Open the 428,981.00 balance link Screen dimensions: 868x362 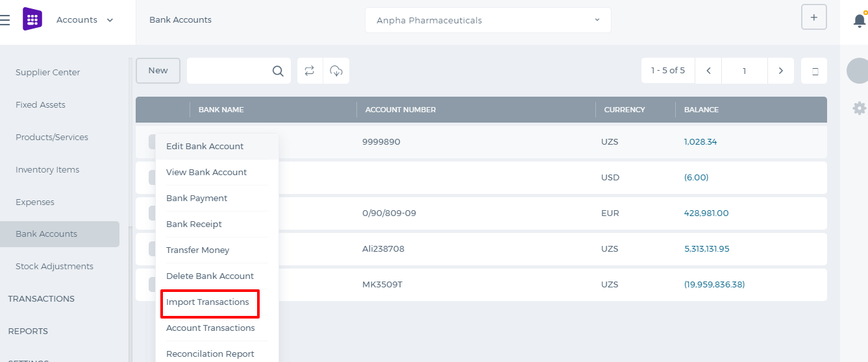coord(706,213)
